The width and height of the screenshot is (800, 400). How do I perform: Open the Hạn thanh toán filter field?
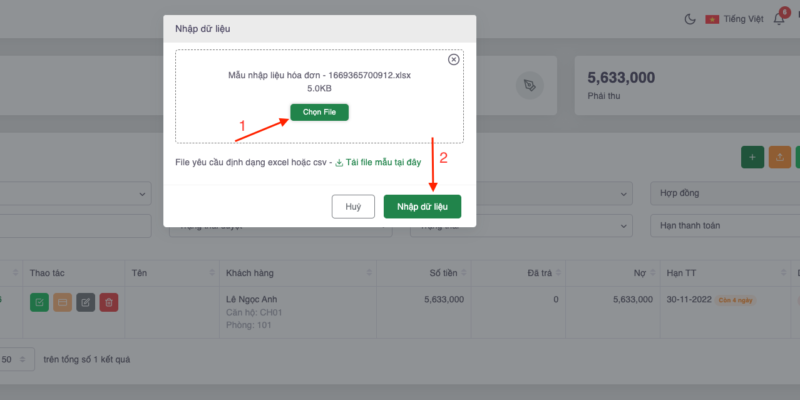coord(720,226)
